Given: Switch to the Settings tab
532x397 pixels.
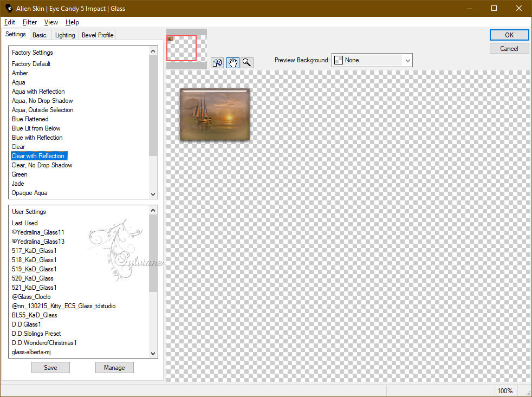Looking at the screenshot, I should click(x=15, y=34).
